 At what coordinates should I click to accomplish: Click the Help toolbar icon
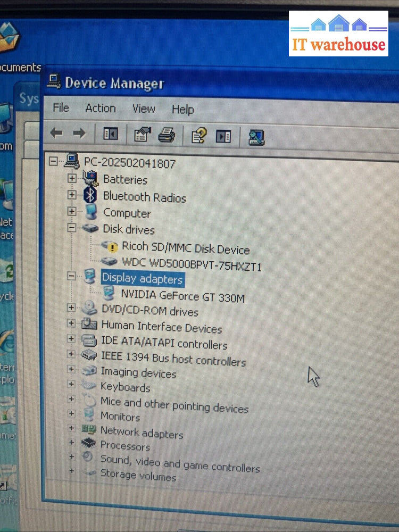(198, 136)
